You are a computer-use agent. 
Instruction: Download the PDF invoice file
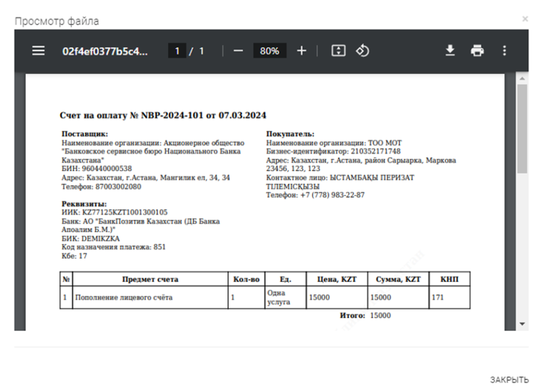click(x=450, y=51)
